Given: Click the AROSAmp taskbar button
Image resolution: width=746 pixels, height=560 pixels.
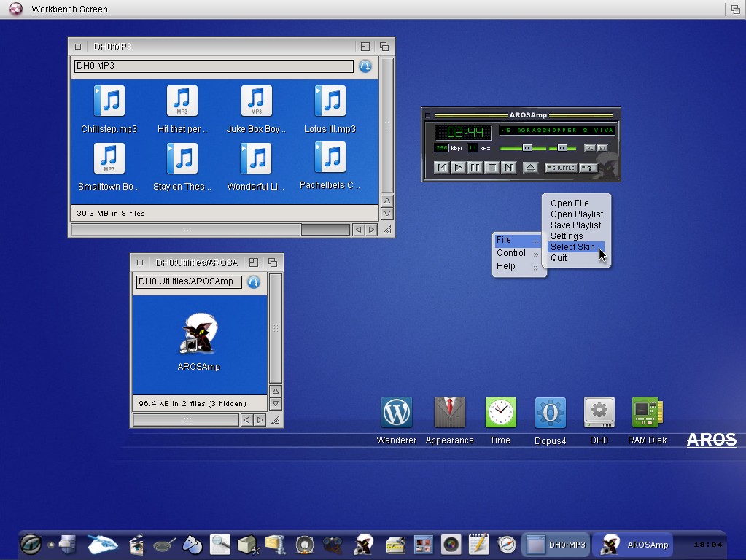Looking at the screenshot, I should [633, 545].
